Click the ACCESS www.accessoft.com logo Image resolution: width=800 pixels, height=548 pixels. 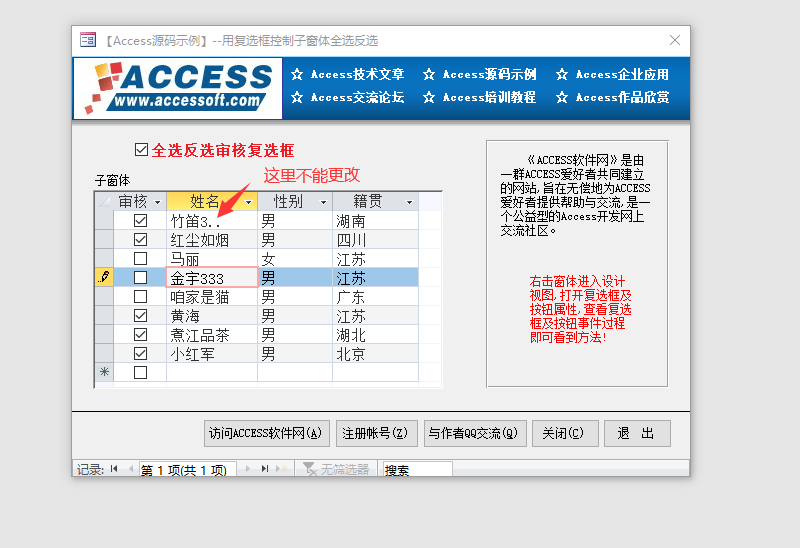(178, 88)
